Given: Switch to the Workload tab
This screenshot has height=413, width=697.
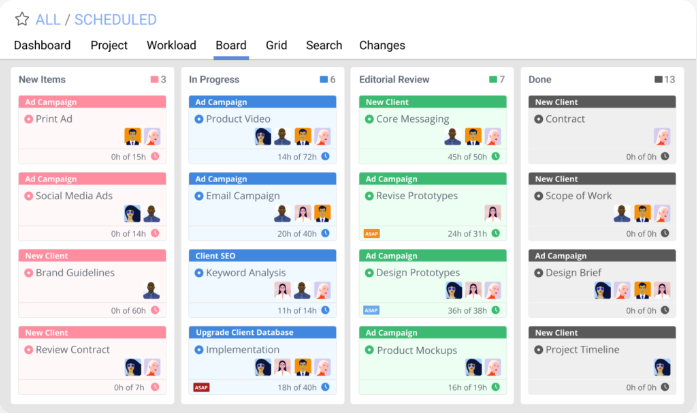Looking at the screenshot, I should [x=171, y=45].
